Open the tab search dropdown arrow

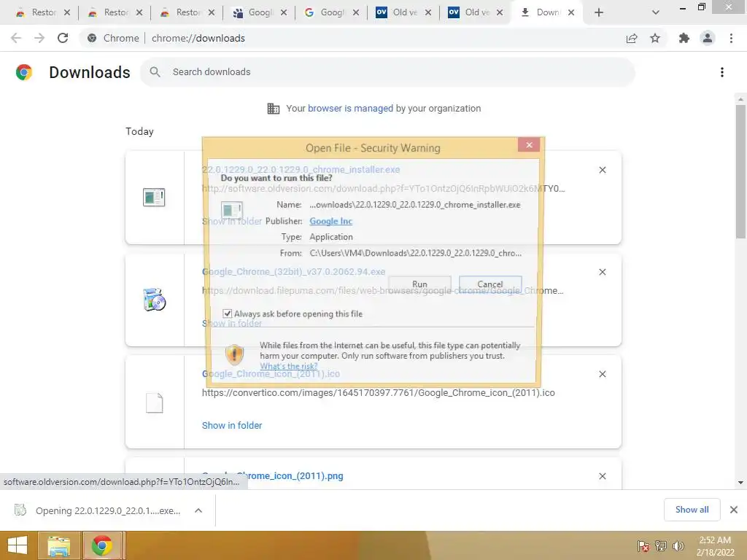tap(656, 12)
